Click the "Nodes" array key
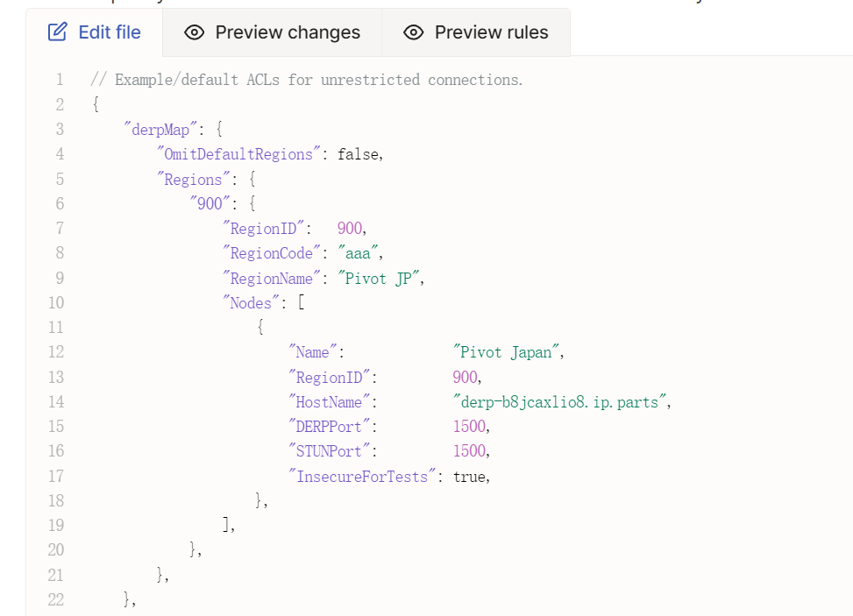This screenshot has height=616, width=853. [251, 303]
